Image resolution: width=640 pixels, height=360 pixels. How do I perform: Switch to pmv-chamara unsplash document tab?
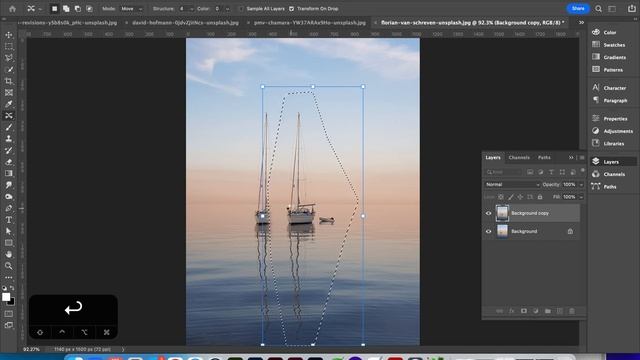tap(310, 23)
